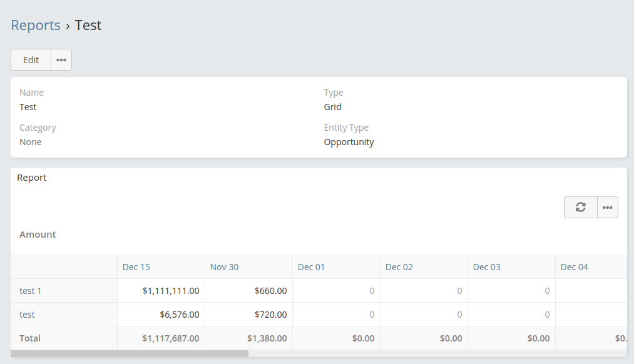The image size is (634, 364).
Task: Open the Nov 30 column header link
Action: (224, 267)
